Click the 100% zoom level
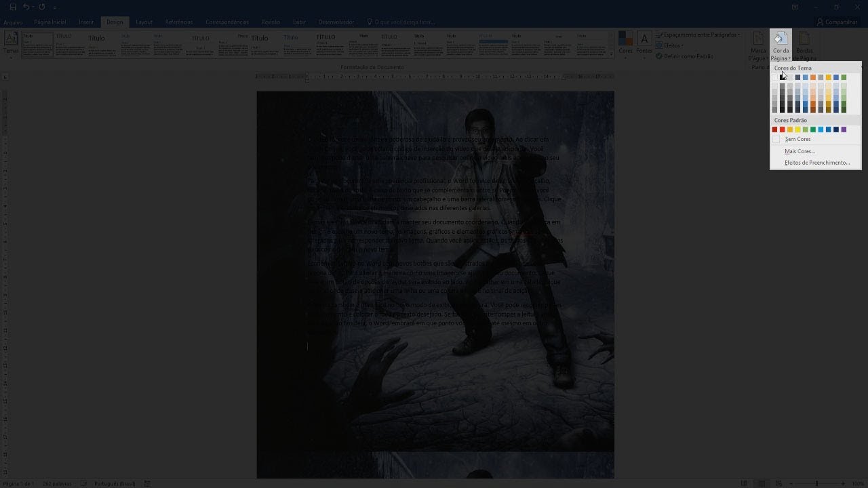The height and width of the screenshot is (488, 868). [858, 483]
